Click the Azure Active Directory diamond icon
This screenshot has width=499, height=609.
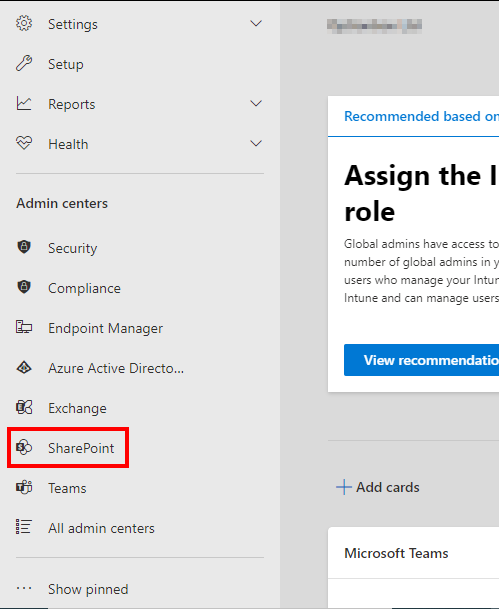tap(24, 367)
